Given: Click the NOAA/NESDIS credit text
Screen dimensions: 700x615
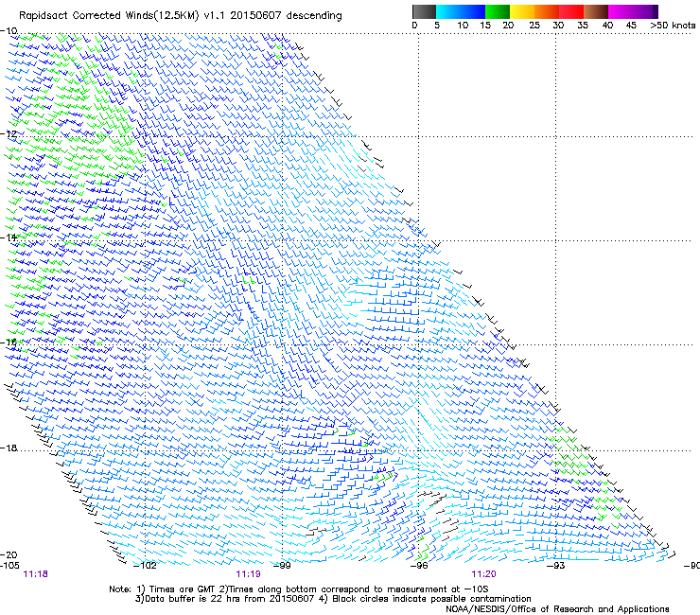Looking at the screenshot, I should tap(557, 608).
